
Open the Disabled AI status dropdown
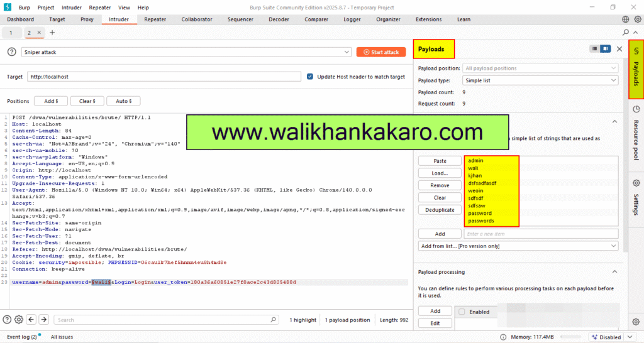612,337
